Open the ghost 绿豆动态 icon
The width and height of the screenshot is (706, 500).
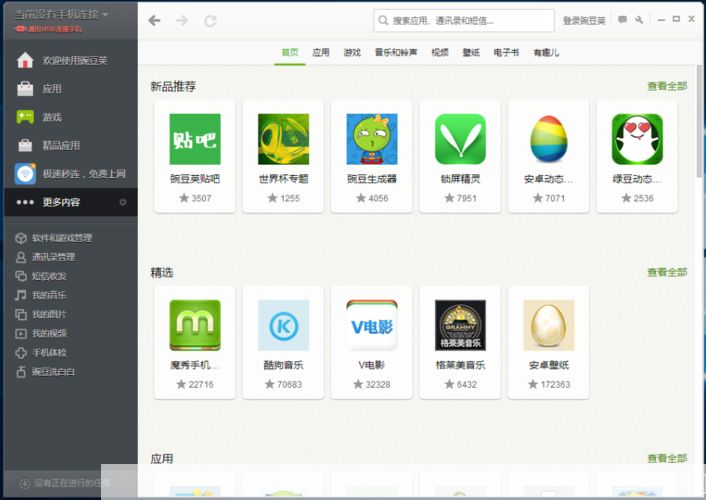(638, 139)
